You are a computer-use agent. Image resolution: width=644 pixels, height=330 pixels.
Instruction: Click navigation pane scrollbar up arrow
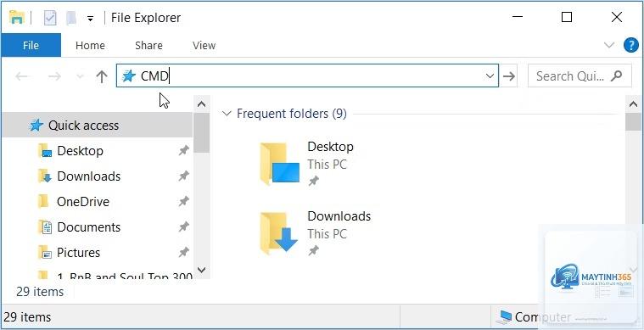click(x=201, y=104)
